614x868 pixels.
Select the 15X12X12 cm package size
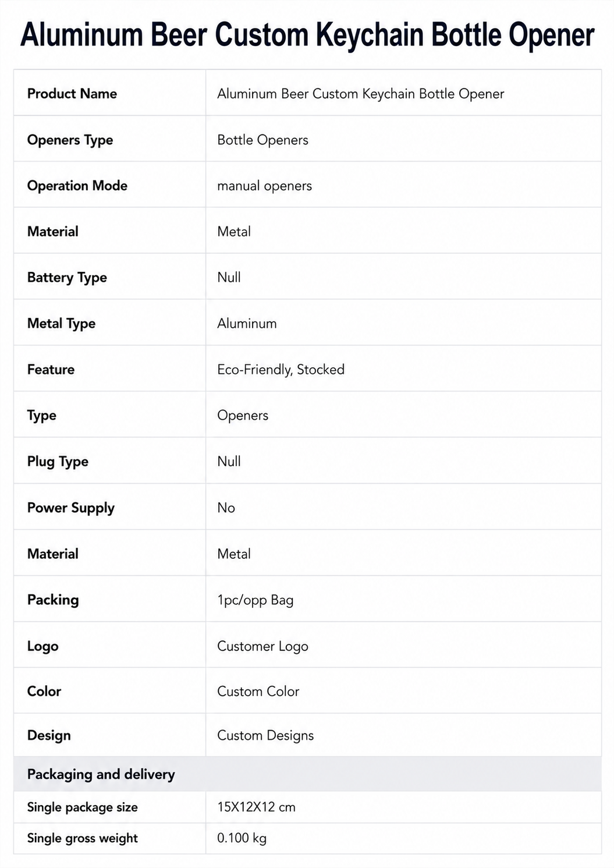pos(256,807)
